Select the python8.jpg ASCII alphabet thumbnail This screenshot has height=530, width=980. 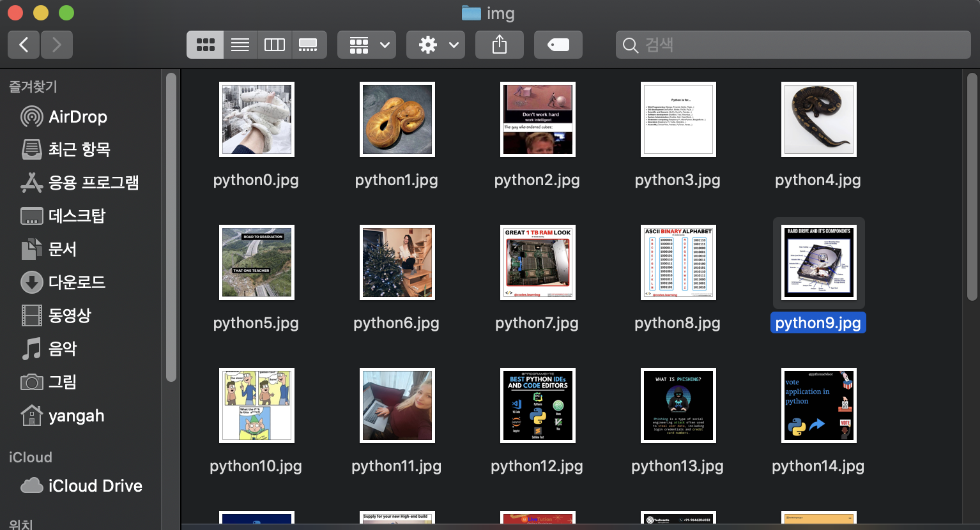point(678,262)
